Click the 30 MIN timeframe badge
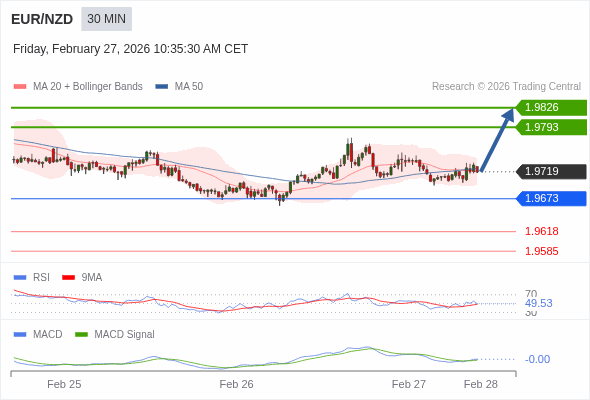The image size is (590, 400). click(106, 19)
